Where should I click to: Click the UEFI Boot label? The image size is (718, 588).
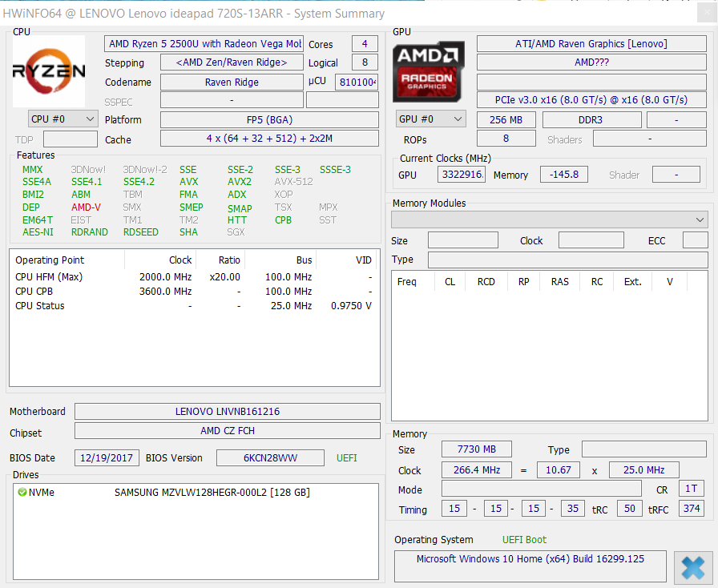(524, 539)
